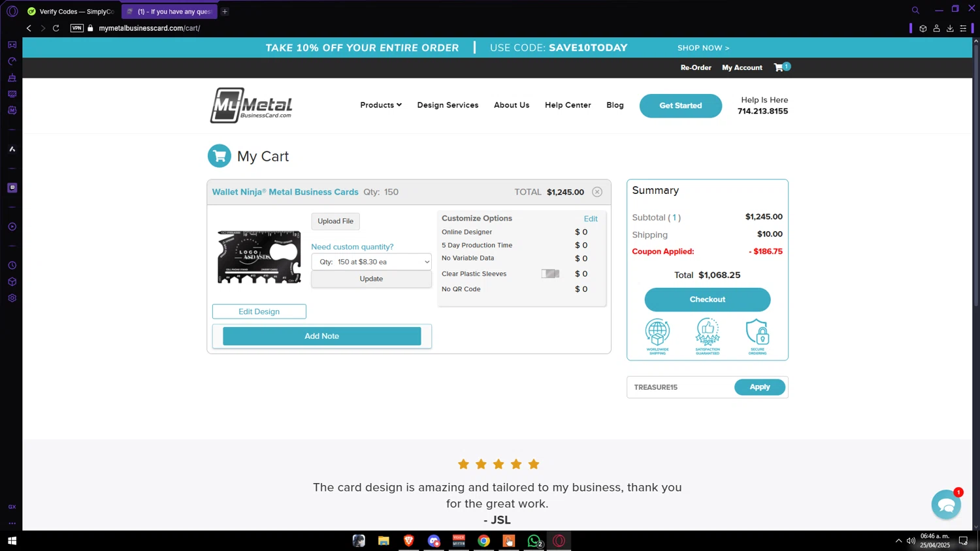Click the coupon code input field
Image resolution: width=980 pixels, height=551 pixels.
tap(681, 387)
